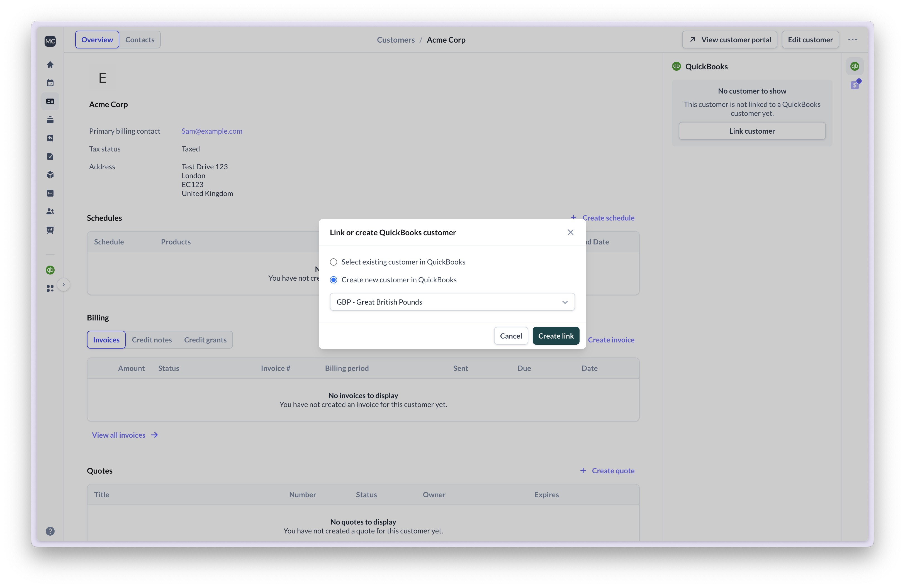Viewport: 905px width, 588px height.
Task: Open the terminal developer sidebar icon
Action: (x=50, y=193)
